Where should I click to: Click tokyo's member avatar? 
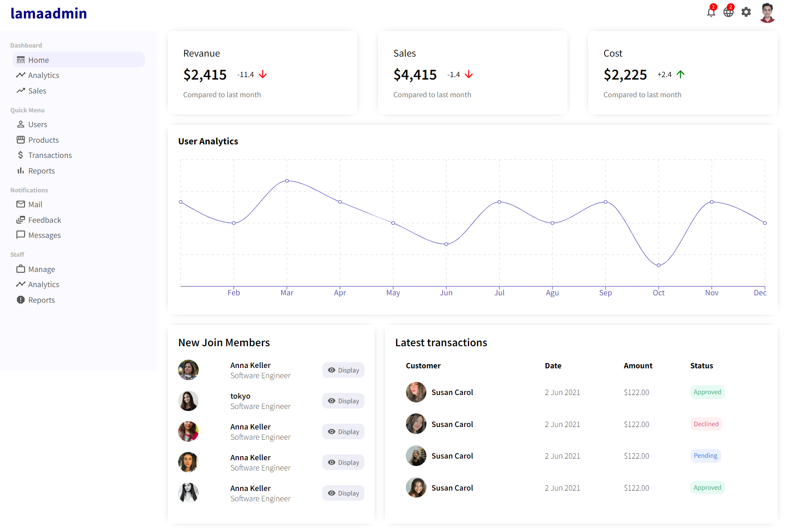(x=188, y=401)
